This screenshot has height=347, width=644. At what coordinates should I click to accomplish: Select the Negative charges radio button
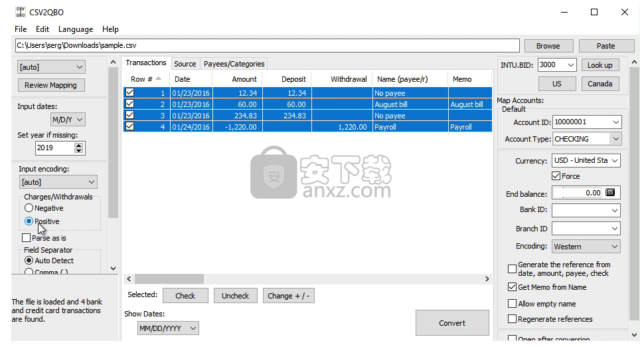29,208
